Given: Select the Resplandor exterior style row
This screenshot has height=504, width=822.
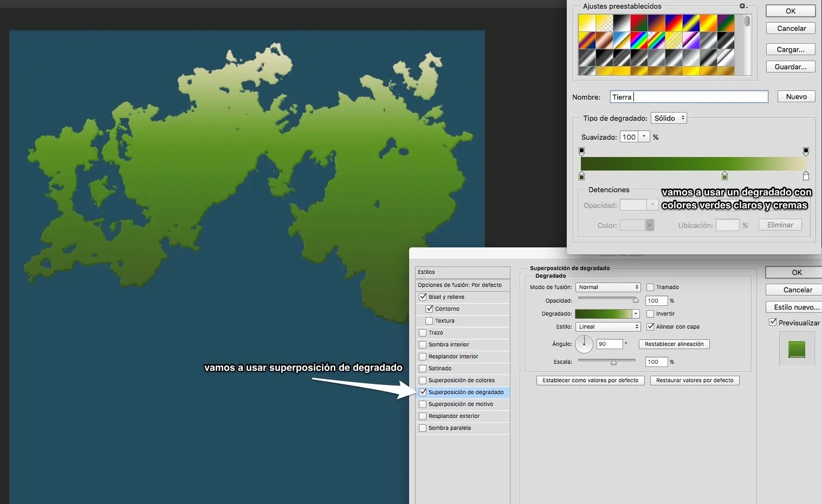Looking at the screenshot, I should [463, 416].
